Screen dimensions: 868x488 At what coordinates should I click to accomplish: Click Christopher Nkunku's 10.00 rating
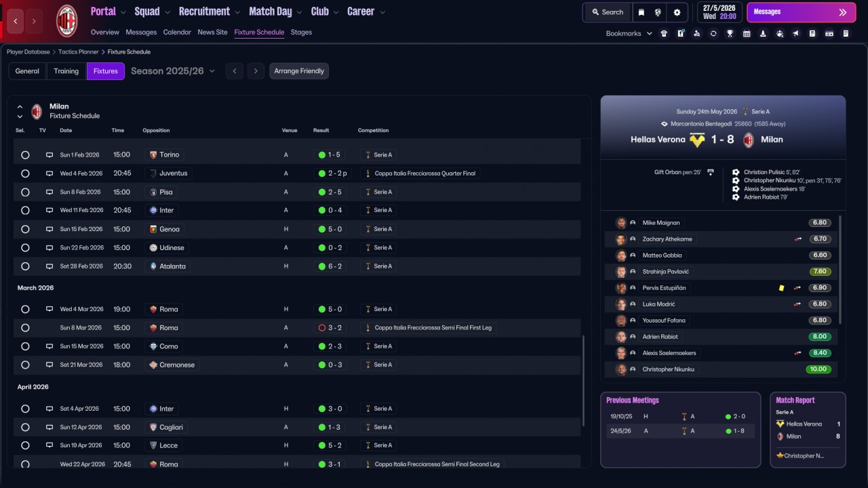[818, 369]
